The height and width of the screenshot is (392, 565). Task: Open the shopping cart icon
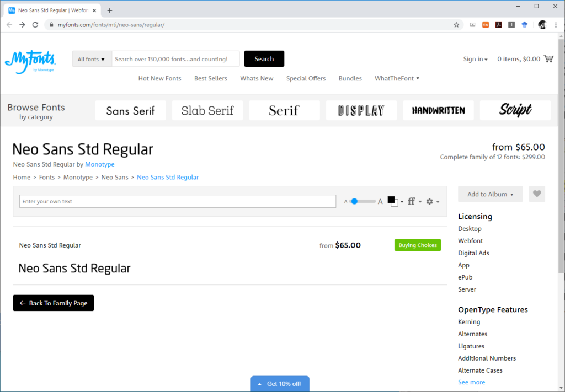tap(548, 58)
